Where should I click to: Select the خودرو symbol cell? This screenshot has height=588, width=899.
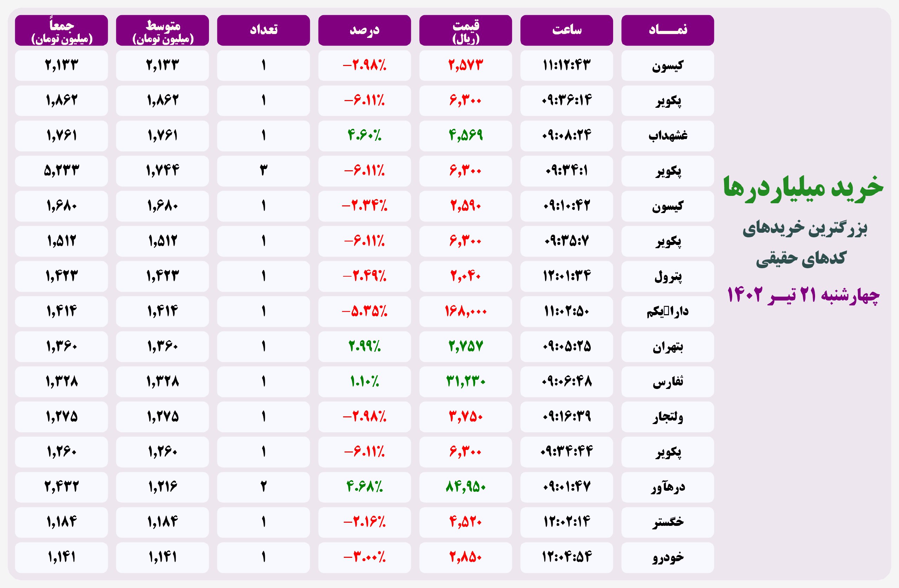coord(668,557)
